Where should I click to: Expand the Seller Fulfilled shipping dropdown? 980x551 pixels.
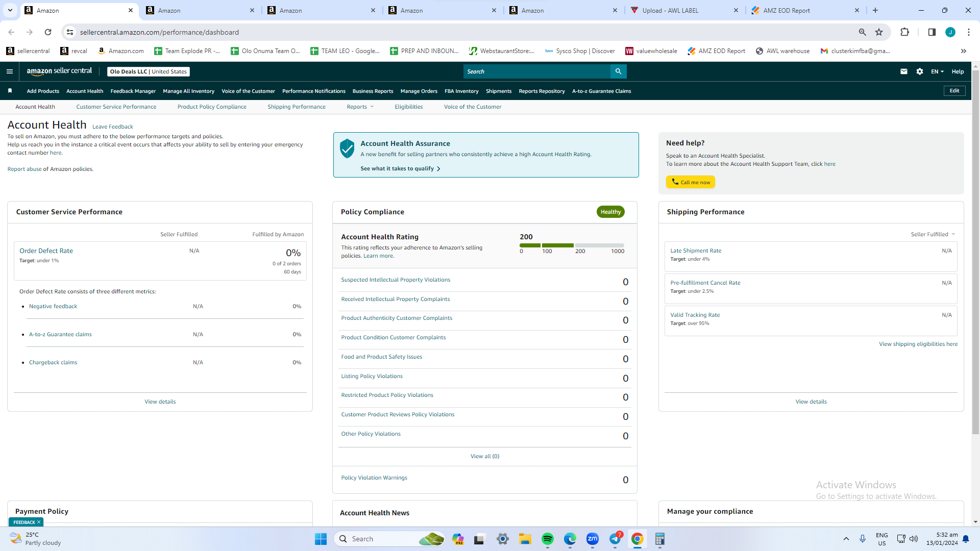[933, 234]
